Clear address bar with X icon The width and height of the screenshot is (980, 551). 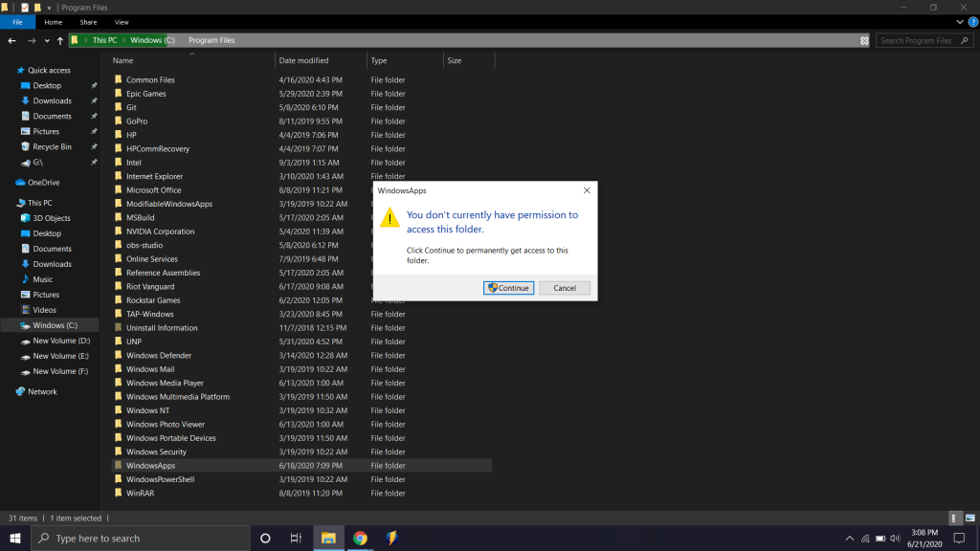864,40
